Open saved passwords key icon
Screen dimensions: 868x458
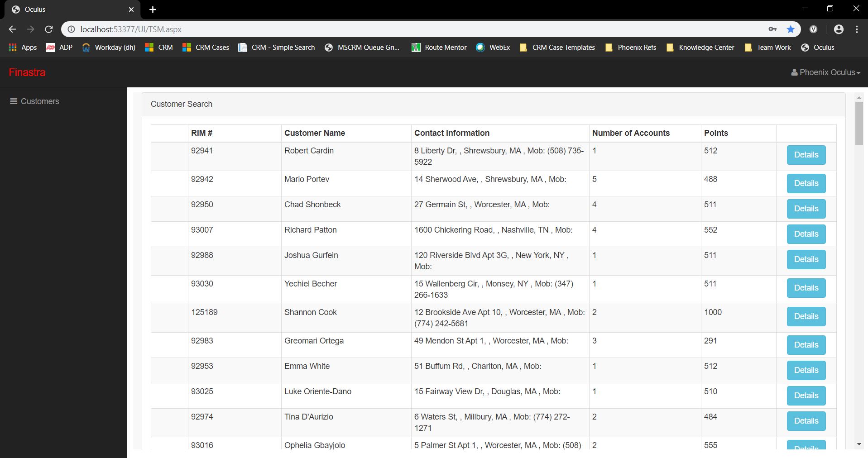pyautogui.click(x=772, y=29)
